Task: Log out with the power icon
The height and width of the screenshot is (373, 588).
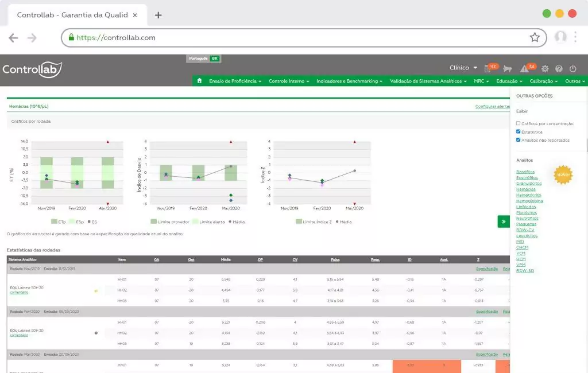Action: (x=572, y=69)
